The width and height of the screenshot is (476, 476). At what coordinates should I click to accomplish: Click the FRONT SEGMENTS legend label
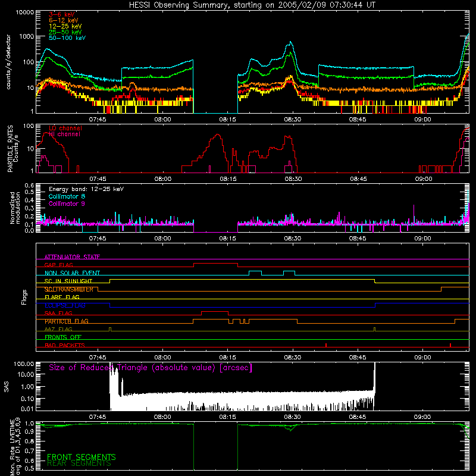point(82,457)
